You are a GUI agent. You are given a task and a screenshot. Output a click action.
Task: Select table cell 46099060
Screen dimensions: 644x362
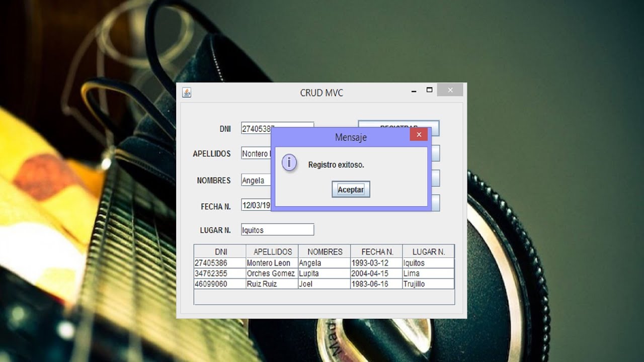[x=220, y=284]
